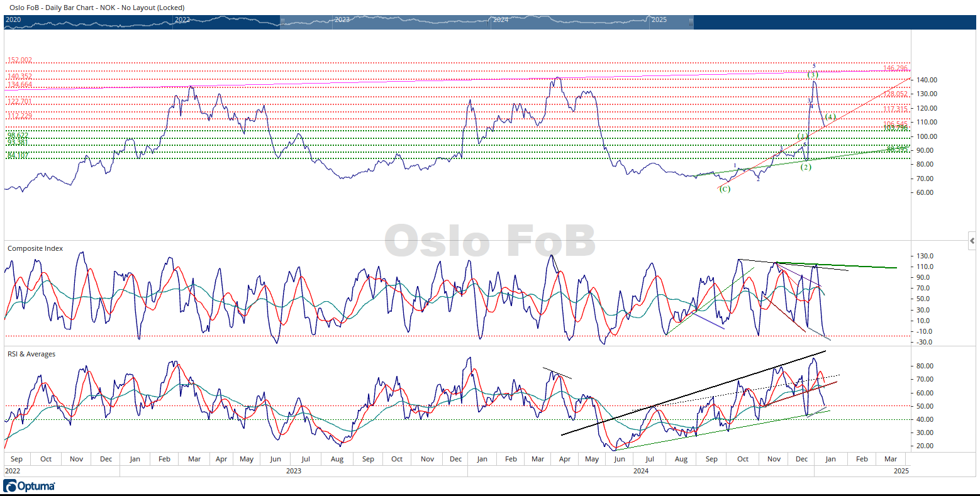Click the 117.315 level label on right
This screenshot has height=496, width=980.
tap(896, 109)
